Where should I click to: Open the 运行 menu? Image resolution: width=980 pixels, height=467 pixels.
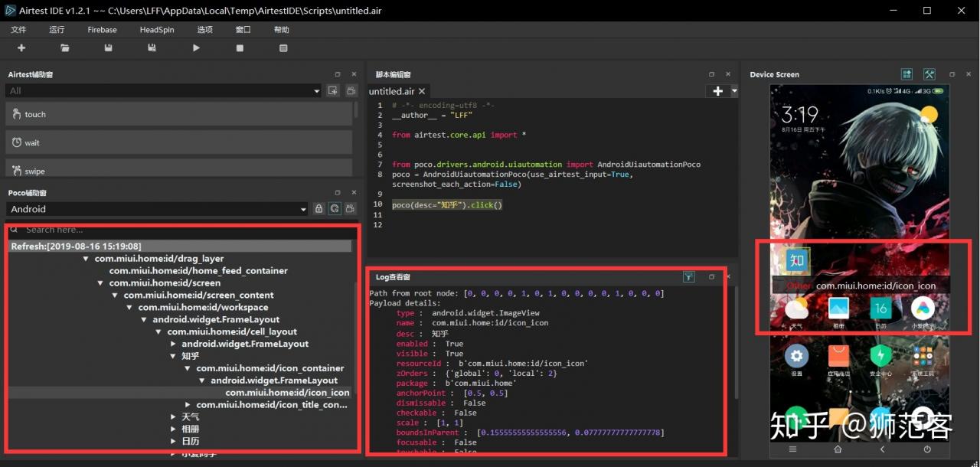coord(57,30)
